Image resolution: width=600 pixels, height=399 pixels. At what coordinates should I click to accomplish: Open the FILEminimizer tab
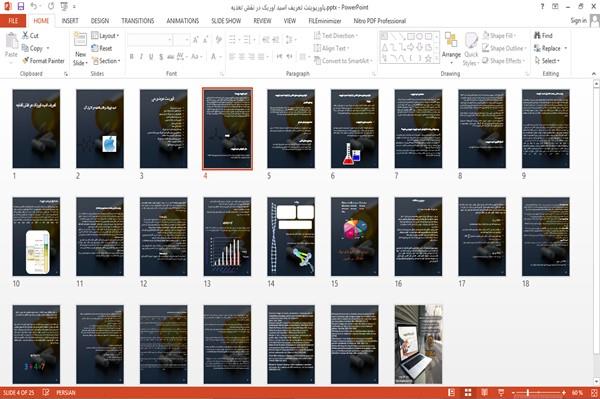click(325, 21)
